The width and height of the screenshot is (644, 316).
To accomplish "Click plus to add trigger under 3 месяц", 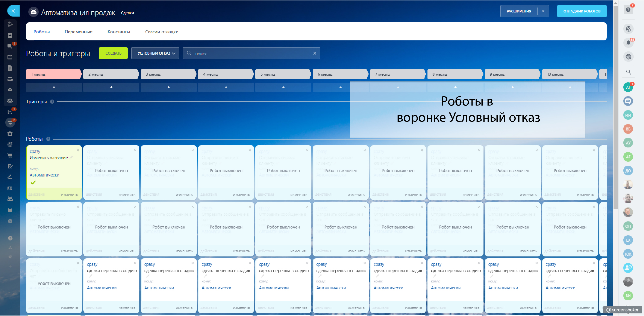I will coord(168,87).
